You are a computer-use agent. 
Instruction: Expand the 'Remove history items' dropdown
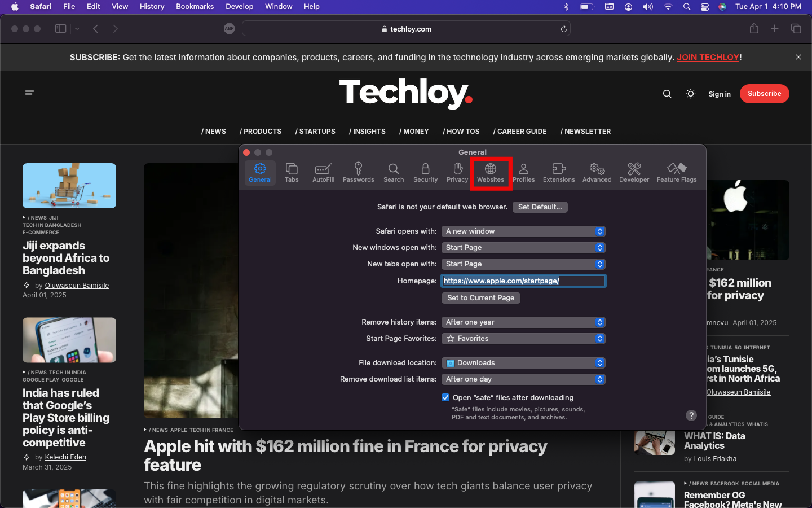pos(523,322)
